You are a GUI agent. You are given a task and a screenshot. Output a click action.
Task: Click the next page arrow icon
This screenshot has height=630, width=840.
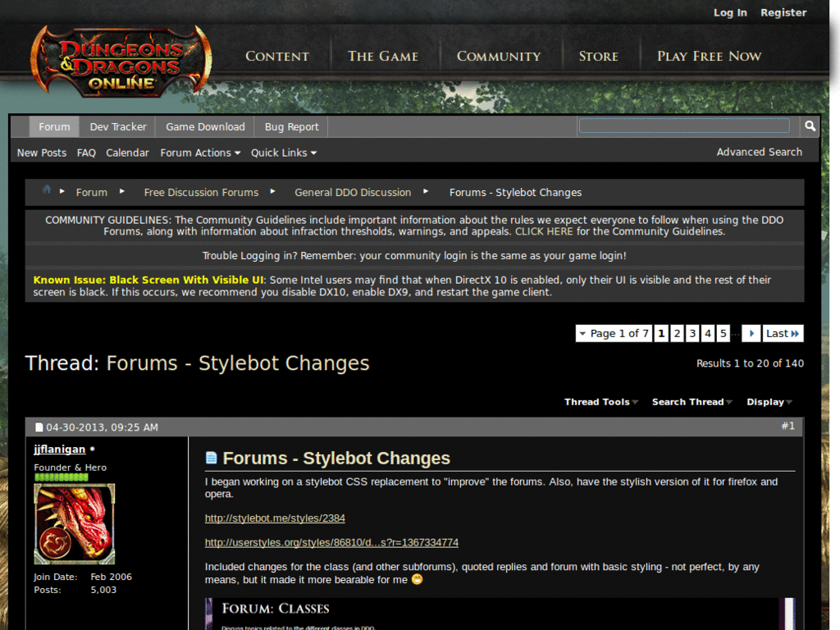[x=751, y=333]
